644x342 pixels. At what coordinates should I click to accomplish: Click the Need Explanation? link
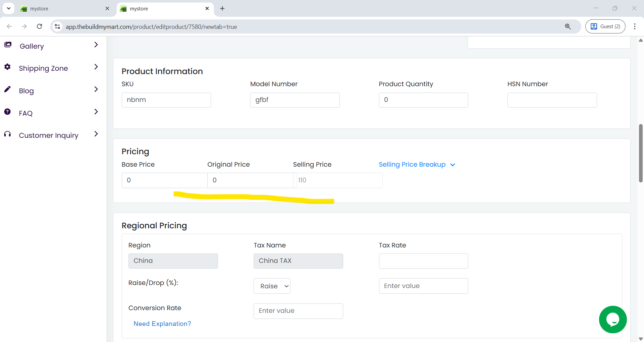(x=162, y=324)
